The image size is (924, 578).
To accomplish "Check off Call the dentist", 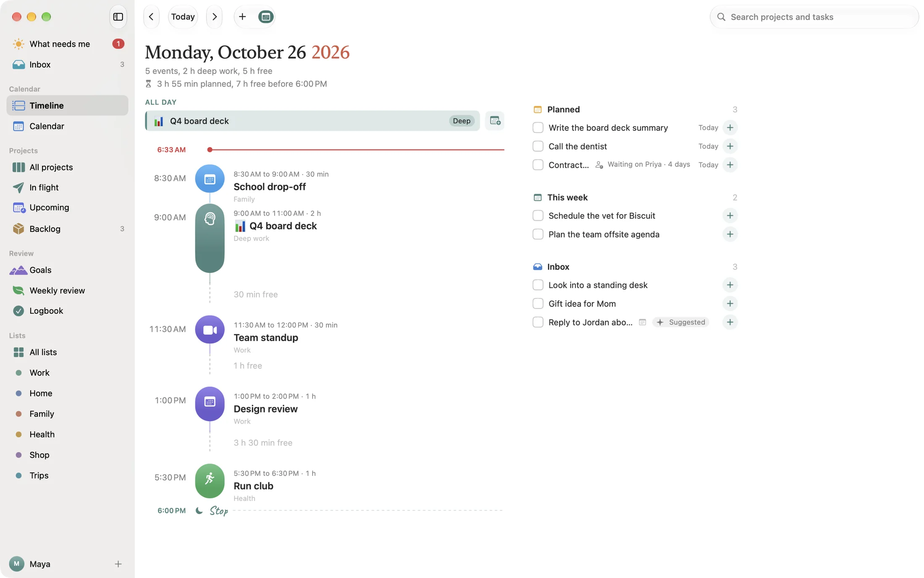I will pyautogui.click(x=538, y=146).
